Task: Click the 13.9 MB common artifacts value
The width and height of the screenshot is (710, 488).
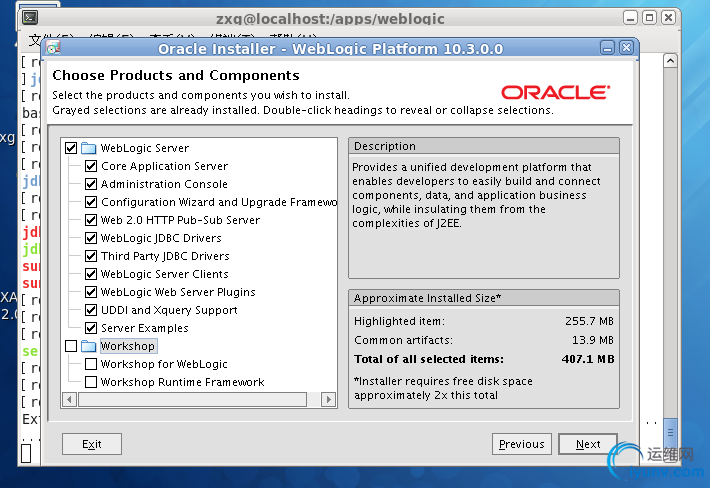Action: click(x=593, y=340)
